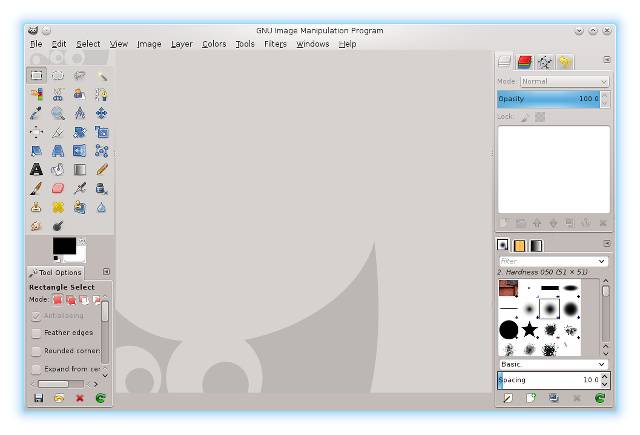
Task: Select the Rectangle Select tool
Action: point(36,75)
